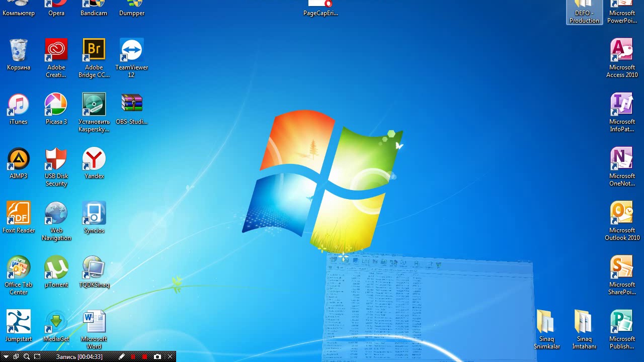Open Office Tab Center shortcut
This screenshot has width=644, height=362.
19,276
